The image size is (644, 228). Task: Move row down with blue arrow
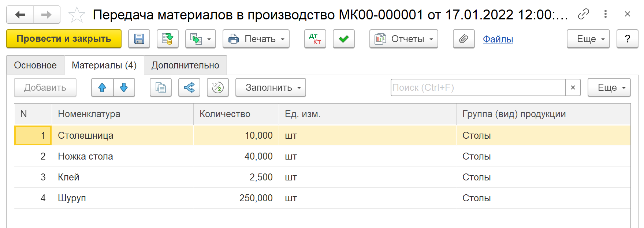(124, 87)
